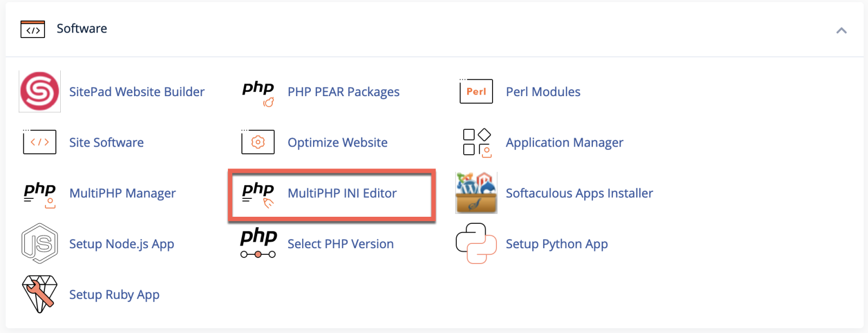Image resolution: width=868 pixels, height=333 pixels.
Task: Click the Optimize Website gear icon
Action: click(258, 142)
